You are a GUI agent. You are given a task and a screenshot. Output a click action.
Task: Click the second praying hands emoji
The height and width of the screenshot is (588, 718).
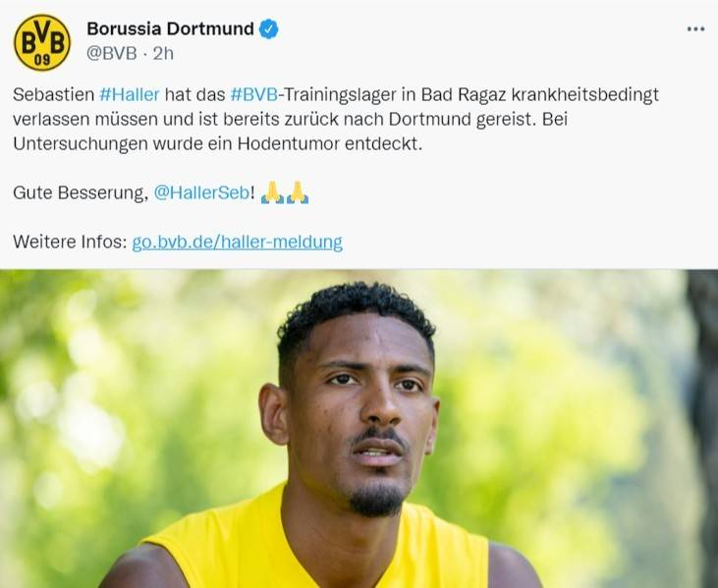[298, 192]
